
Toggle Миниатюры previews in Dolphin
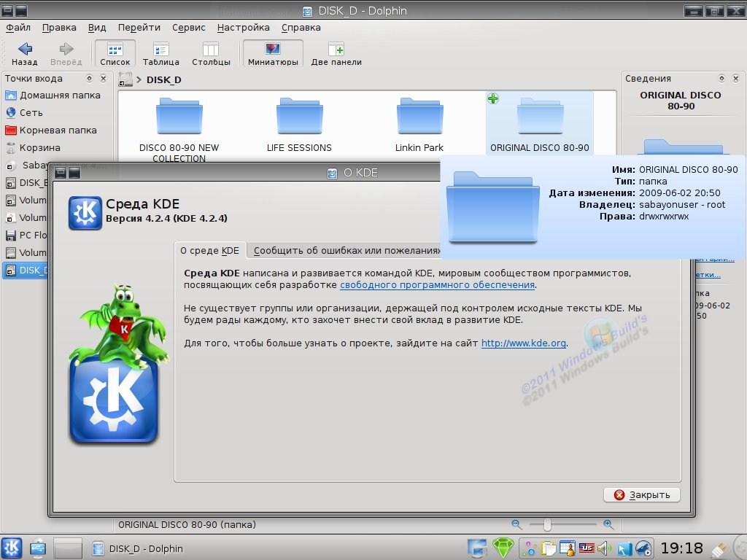[273, 53]
